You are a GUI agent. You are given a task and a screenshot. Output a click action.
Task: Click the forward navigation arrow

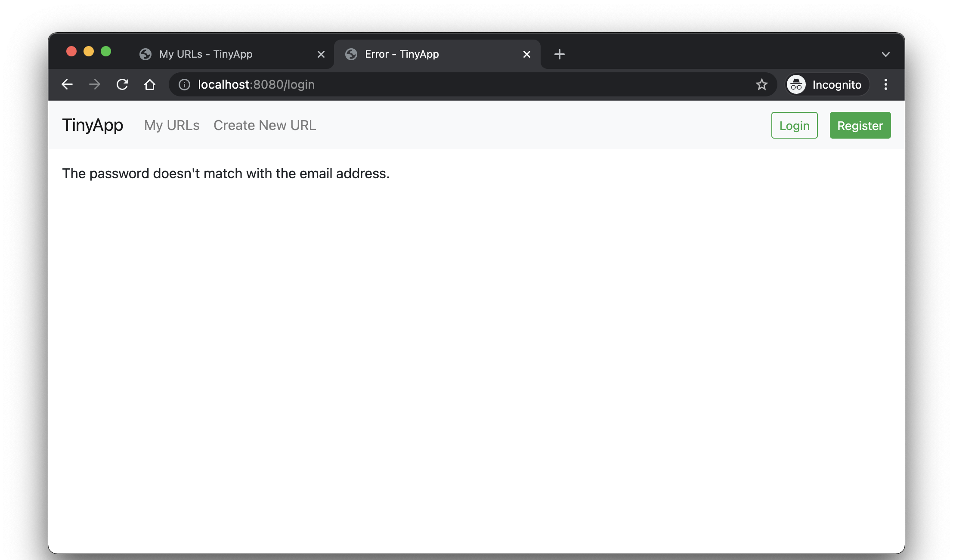point(95,84)
